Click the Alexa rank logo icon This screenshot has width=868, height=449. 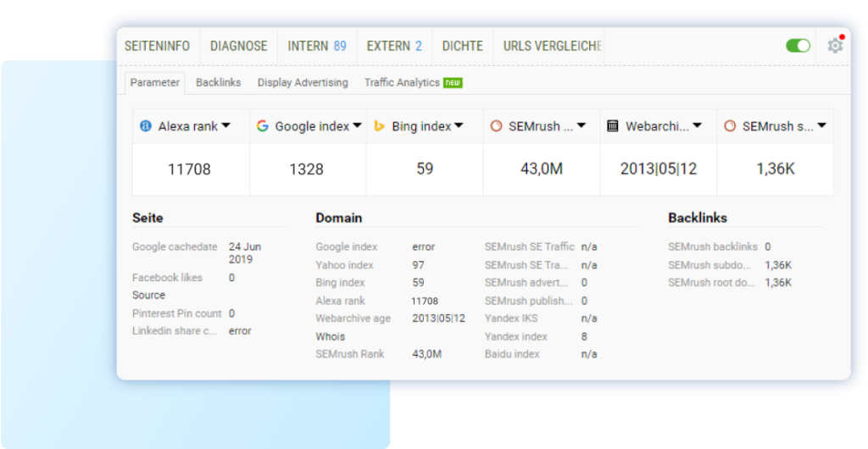(x=146, y=126)
